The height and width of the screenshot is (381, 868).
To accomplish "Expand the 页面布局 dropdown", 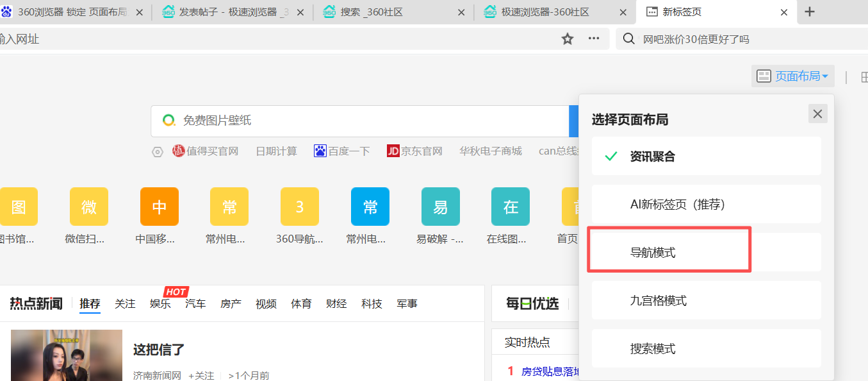I will point(793,76).
